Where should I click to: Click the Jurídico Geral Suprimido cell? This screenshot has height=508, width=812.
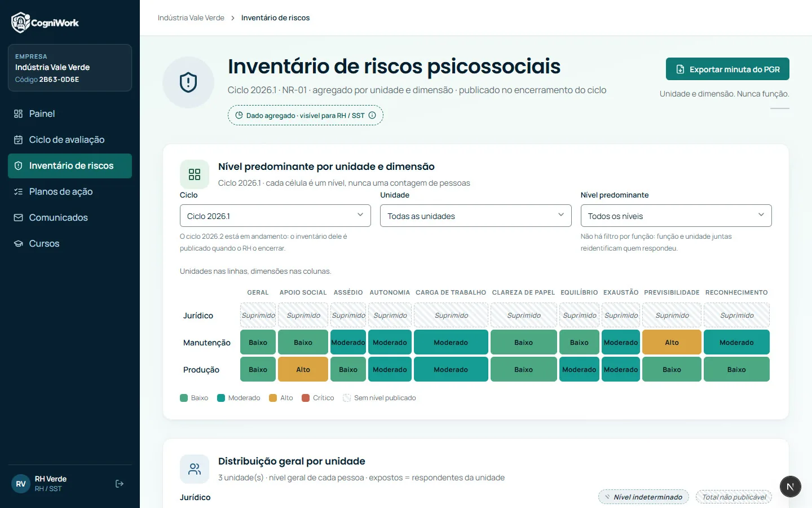coord(258,315)
